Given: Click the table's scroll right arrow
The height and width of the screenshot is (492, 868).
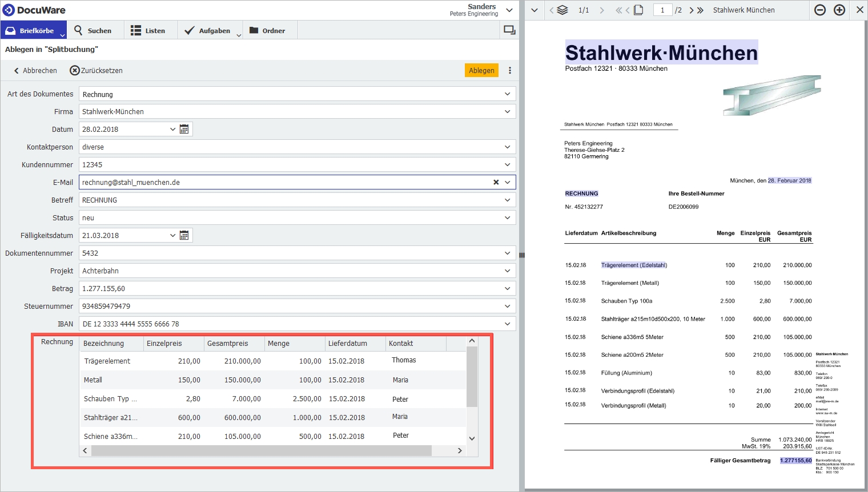Looking at the screenshot, I should click(x=460, y=451).
